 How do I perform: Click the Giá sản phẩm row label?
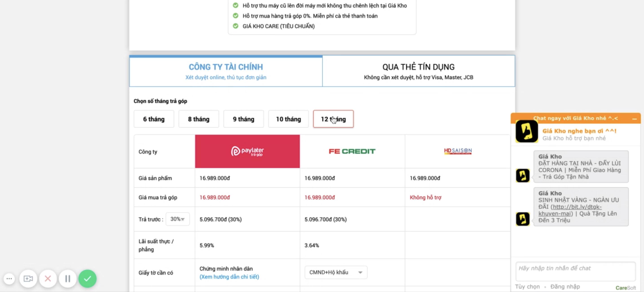tap(155, 178)
